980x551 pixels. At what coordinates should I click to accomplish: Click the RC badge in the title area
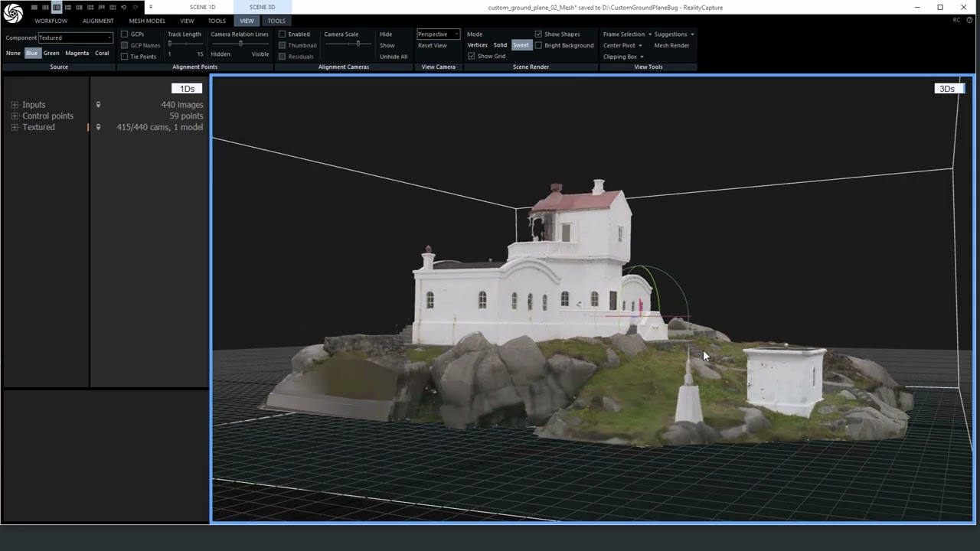957,21
